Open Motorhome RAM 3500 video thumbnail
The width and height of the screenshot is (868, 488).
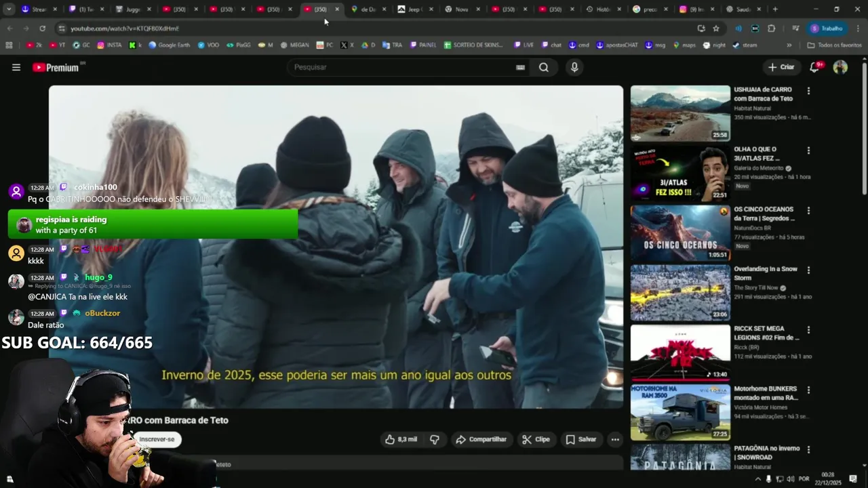680,413
